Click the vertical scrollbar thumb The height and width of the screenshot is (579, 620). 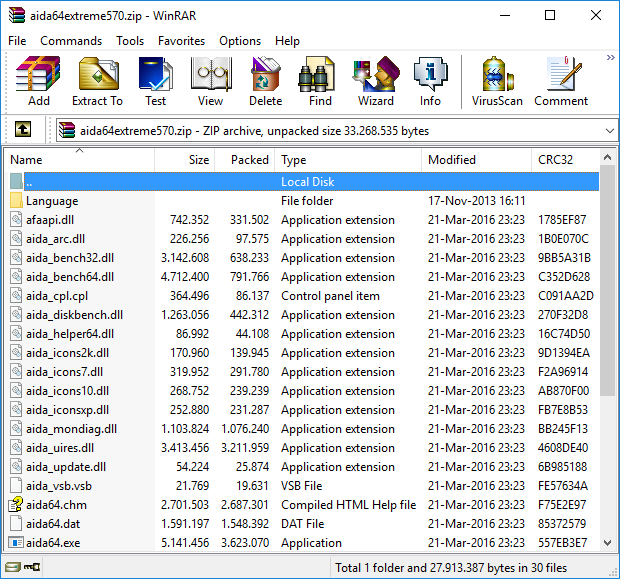click(x=607, y=280)
